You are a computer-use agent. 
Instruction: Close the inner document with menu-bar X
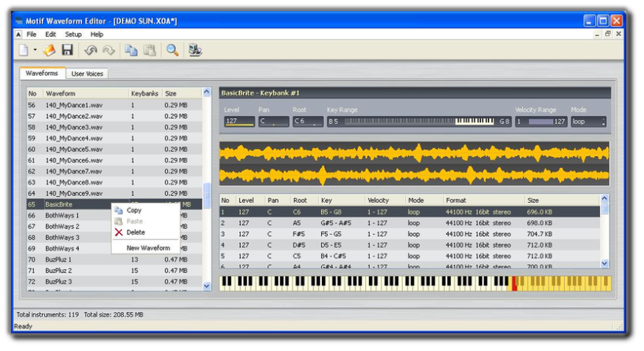(618, 34)
